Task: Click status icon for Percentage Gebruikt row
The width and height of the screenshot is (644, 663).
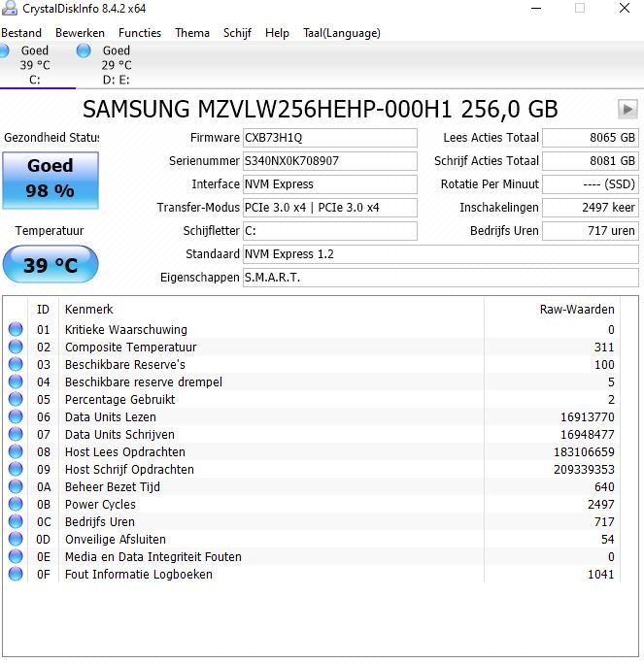Action: [16, 399]
